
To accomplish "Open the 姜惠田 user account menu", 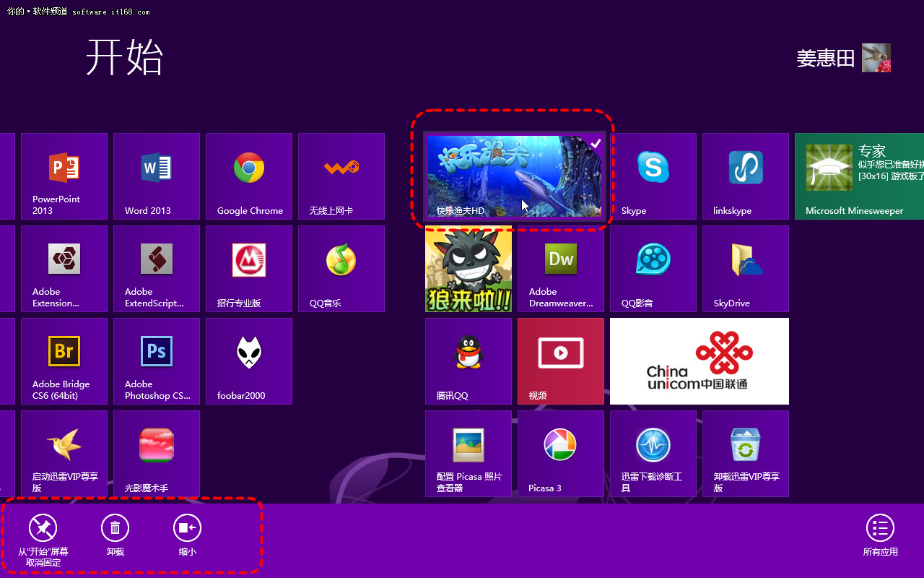I will click(x=843, y=58).
